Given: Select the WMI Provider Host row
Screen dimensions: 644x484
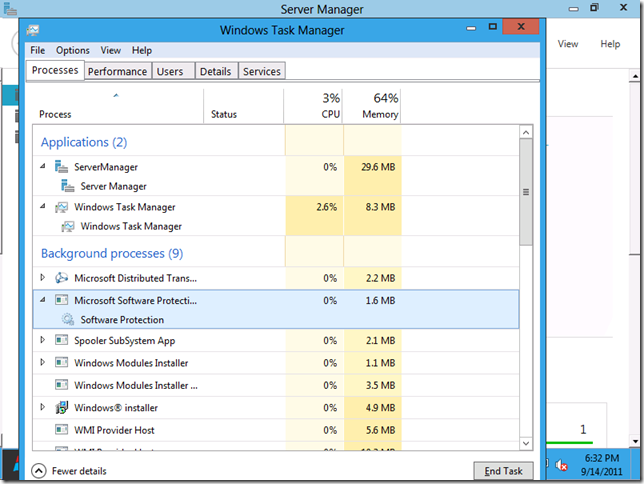Looking at the screenshot, I should pos(276,430).
